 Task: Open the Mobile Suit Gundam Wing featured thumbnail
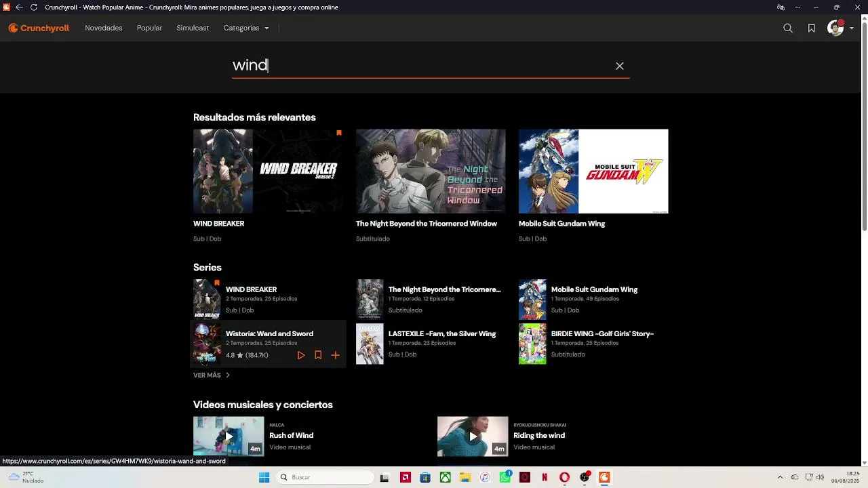coord(593,171)
